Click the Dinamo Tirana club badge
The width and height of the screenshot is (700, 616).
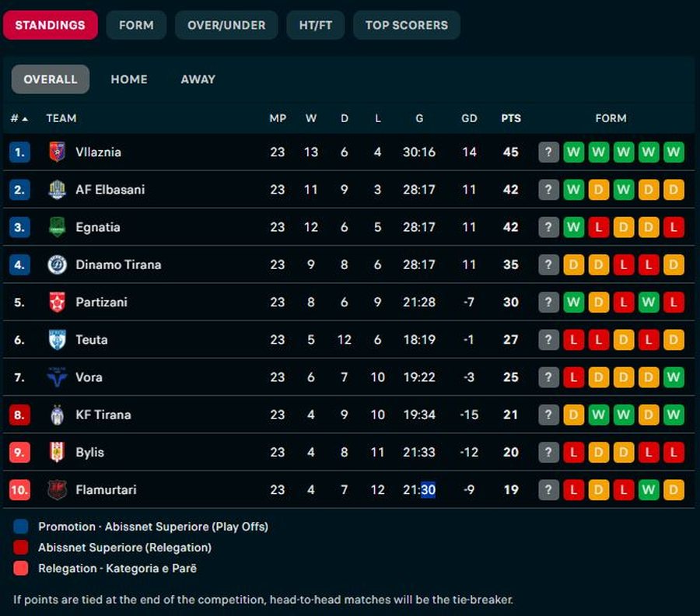(x=57, y=264)
